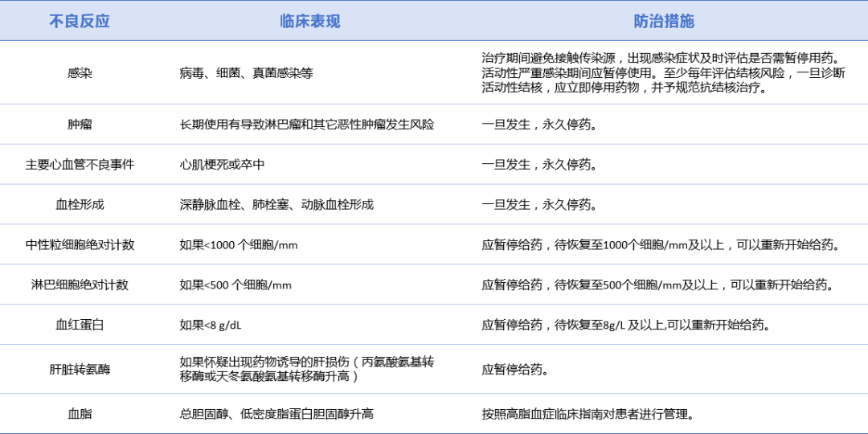Click the text 待恢复至500个细胞/mm及以上
Screen dimensions: 868x434
pyautogui.click(x=637, y=285)
